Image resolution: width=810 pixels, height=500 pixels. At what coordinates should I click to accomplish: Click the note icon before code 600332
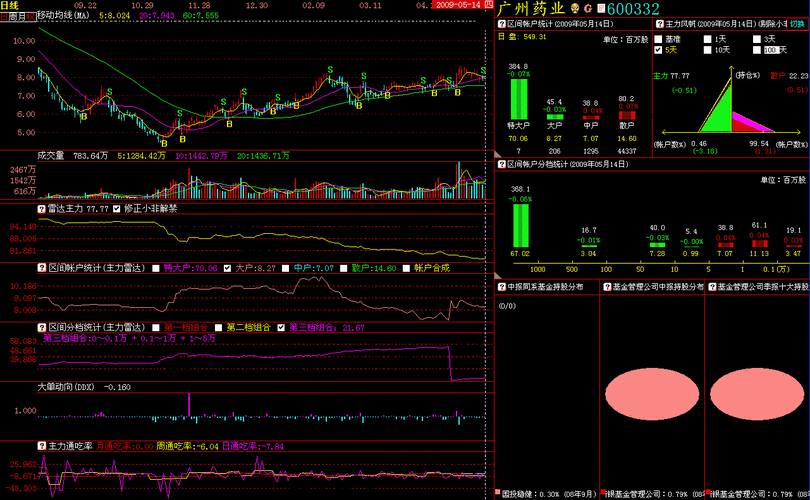click(x=601, y=8)
